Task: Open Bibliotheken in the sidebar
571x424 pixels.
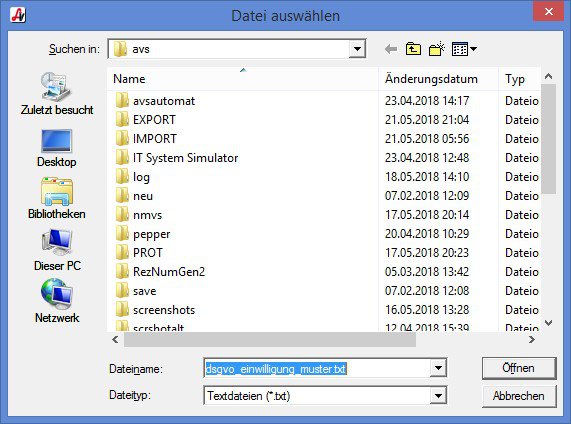Action: click(57, 199)
